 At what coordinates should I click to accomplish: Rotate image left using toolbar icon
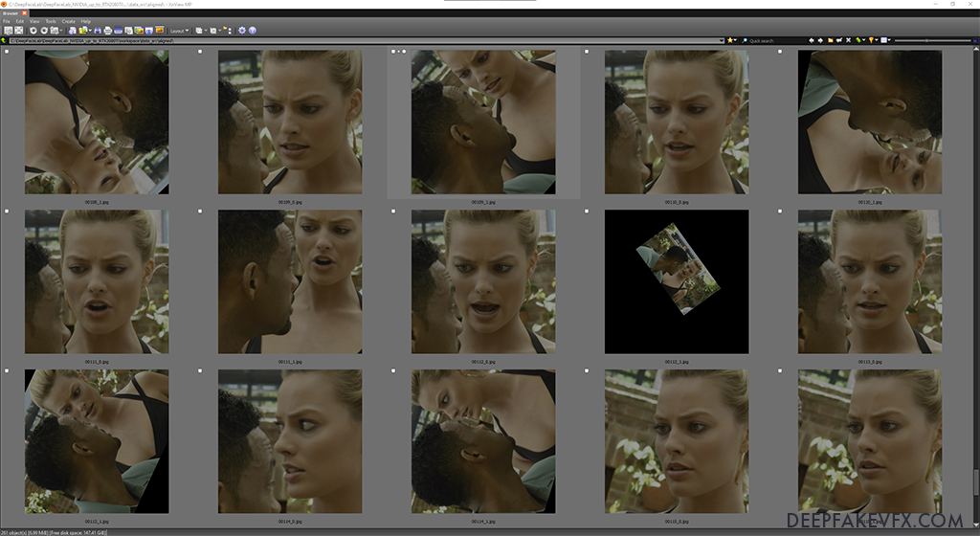pyautogui.click(x=33, y=30)
